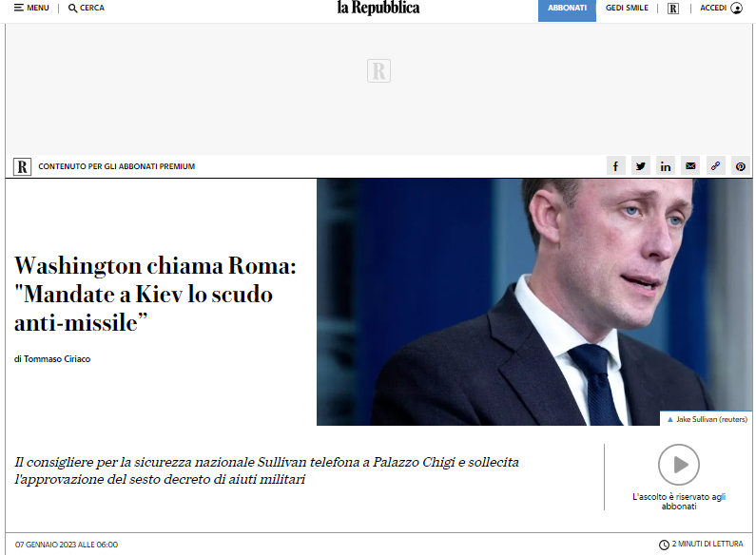This screenshot has height=555, width=756.
Task: Play the article audio
Action: 679,465
